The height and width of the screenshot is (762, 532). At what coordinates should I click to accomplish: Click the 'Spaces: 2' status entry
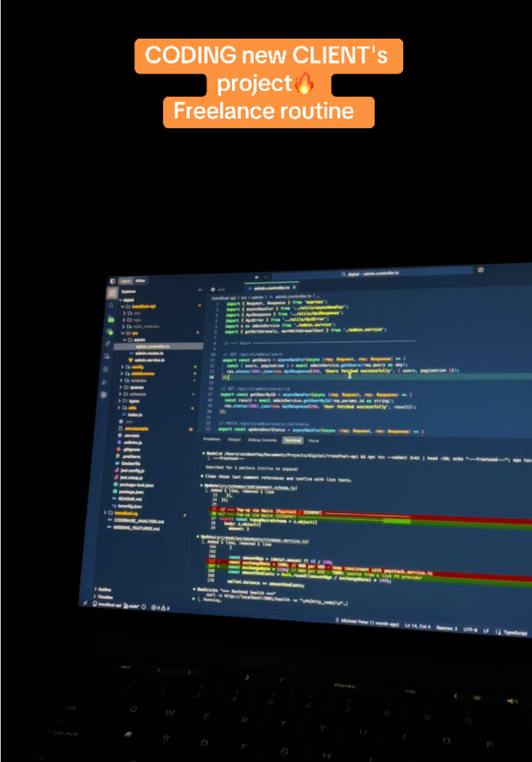coord(447,628)
